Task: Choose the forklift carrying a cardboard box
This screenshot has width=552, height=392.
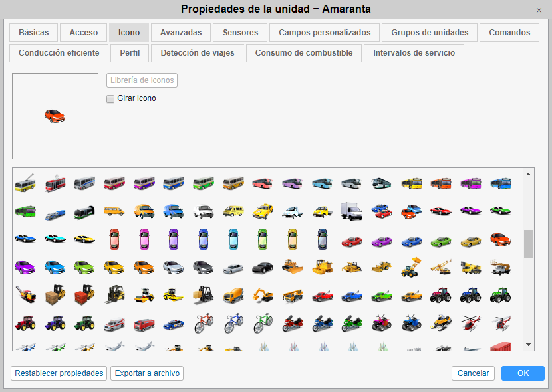Action: (x=55, y=294)
